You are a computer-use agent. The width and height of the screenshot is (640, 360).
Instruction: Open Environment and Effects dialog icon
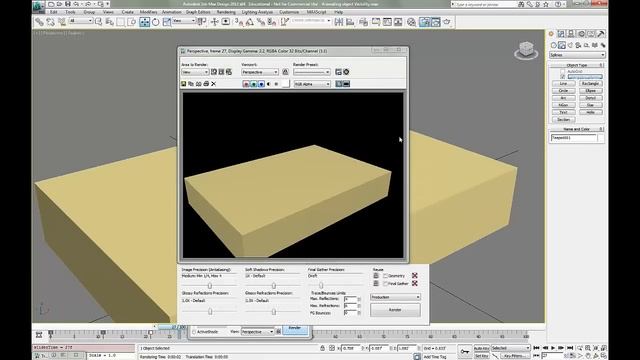click(346, 72)
